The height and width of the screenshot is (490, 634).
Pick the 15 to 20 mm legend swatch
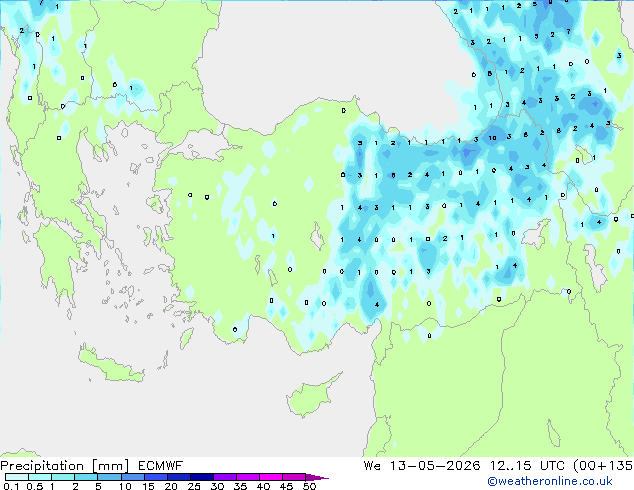click(x=156, y=477)
